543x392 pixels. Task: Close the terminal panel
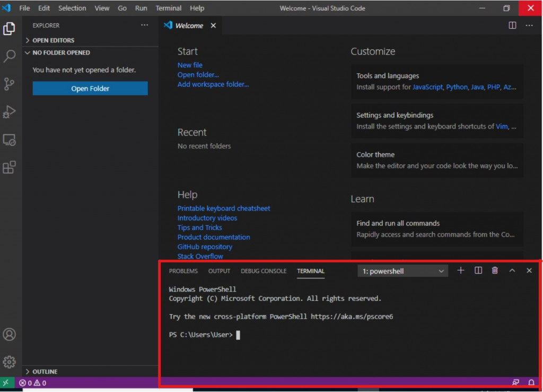[529, 271]
